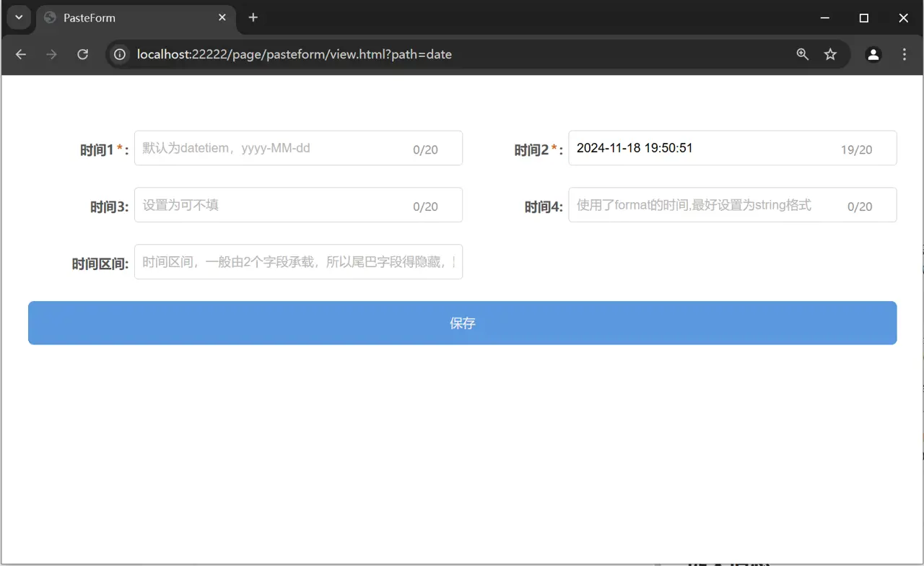Click the localhost address bar URL
The image size is (924, 566).
[x=295, y=54]
